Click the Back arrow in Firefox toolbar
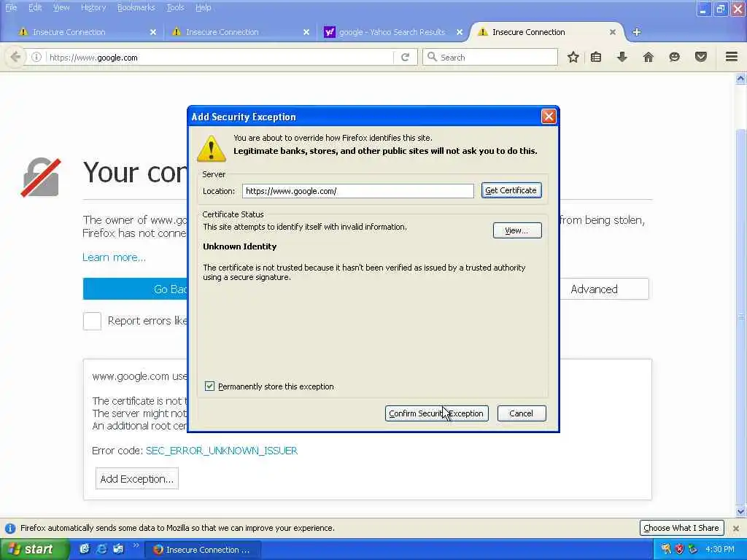Viewport: 747px width, 560px height. coord(15,57)
